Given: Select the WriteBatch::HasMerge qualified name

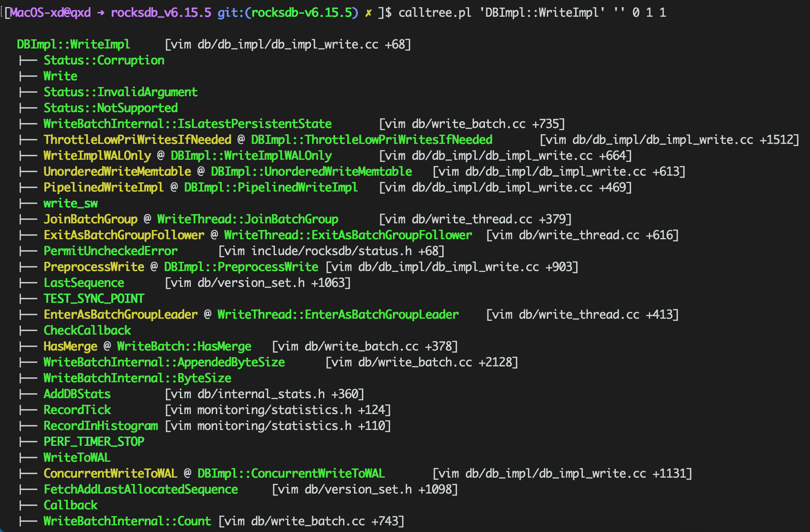Looking at the screenshot, I should (x=185, y=346).
